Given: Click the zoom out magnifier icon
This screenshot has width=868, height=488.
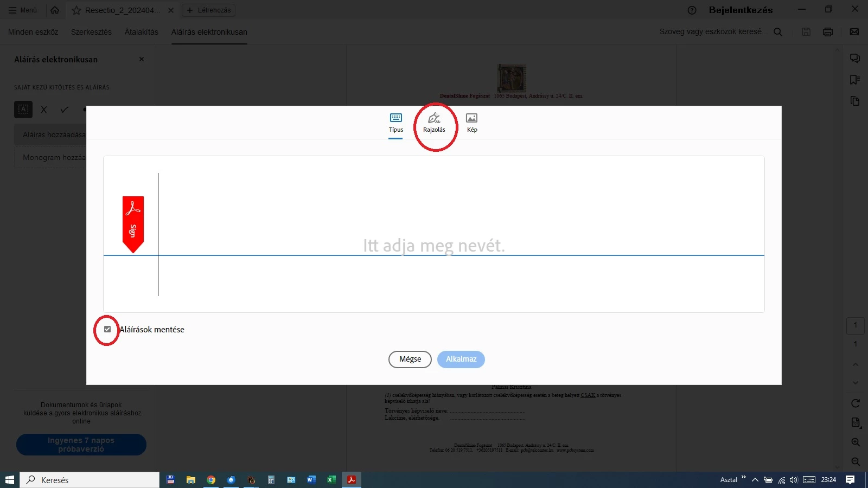Looking at the screenshot, I should tap(856, 462).
